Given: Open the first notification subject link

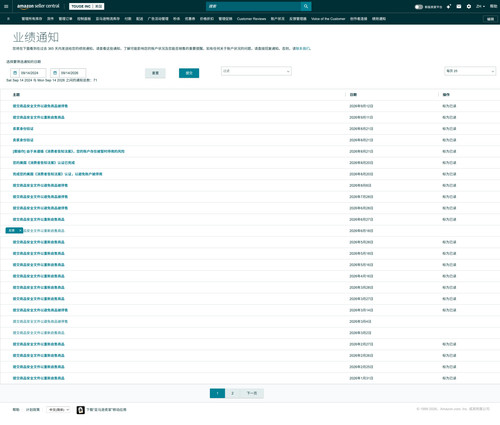Looking at the screenshot, I should point(40,106).
